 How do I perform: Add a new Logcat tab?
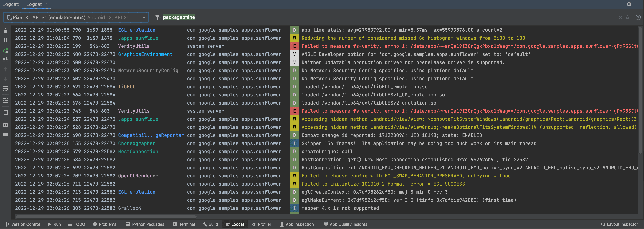(x=57, y=4)
